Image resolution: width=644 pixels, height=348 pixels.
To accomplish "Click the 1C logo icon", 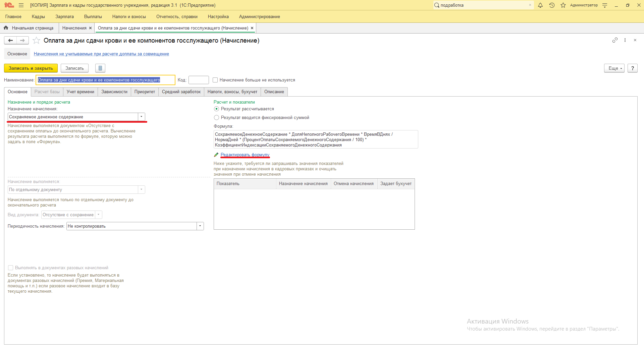I will point(9,5).
